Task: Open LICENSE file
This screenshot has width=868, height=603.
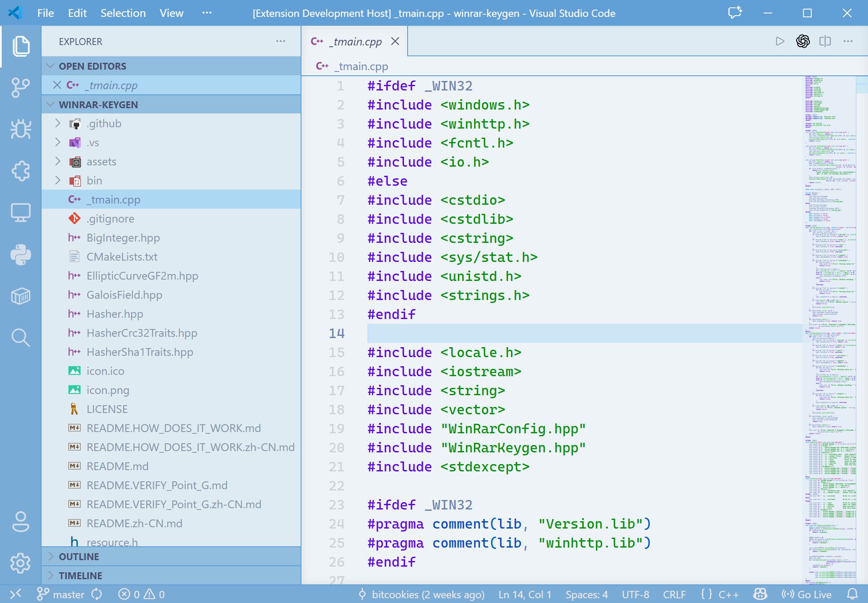Action: coord(171,409)
